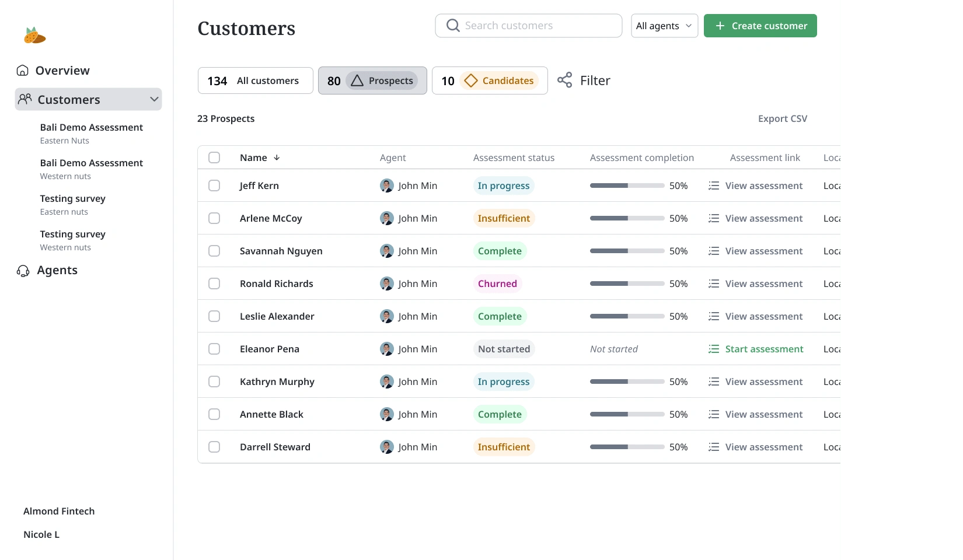Click the triangle icon in Prospects tab
Screen dimensions: 963x560
pos(357,80)
